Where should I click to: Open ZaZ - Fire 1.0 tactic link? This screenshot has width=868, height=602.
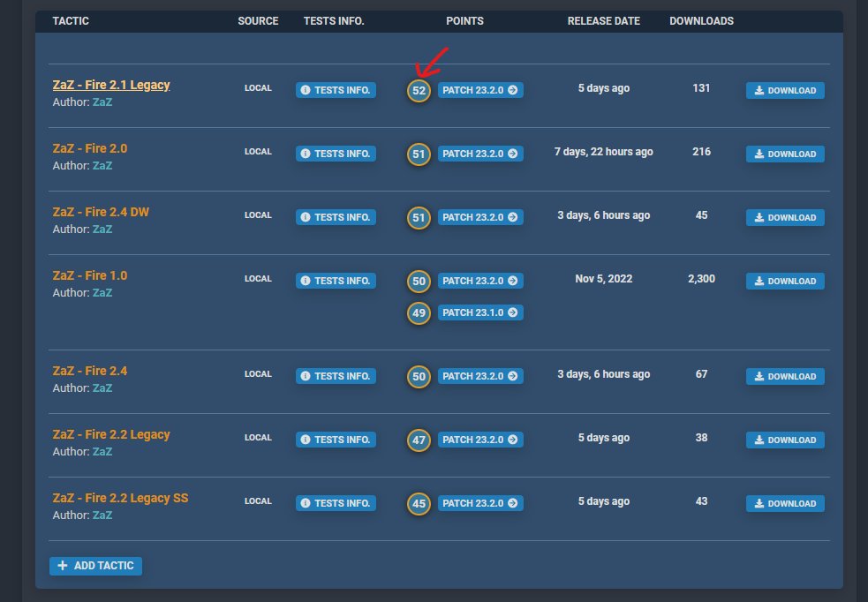pyautogui.click(x=90, y=275)
